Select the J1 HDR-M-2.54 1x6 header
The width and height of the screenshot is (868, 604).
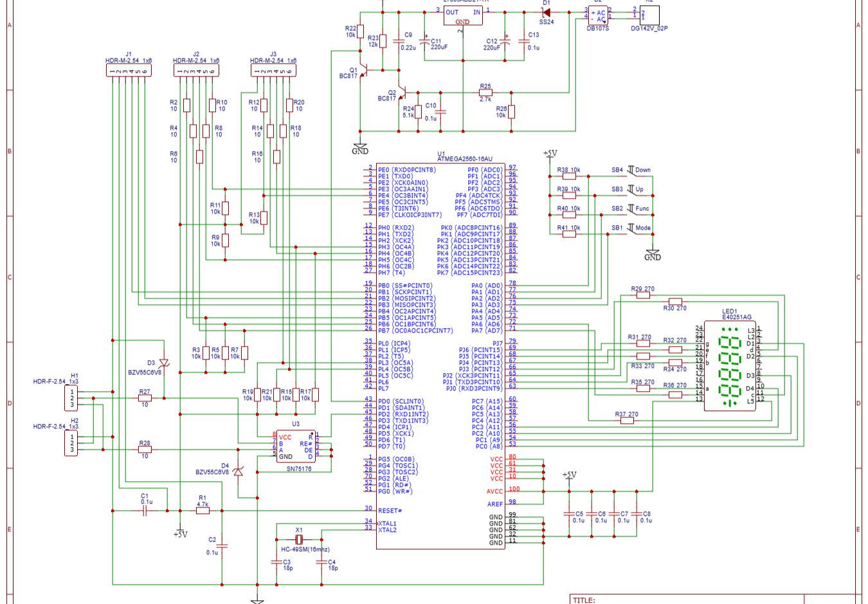tap(127, 71)
